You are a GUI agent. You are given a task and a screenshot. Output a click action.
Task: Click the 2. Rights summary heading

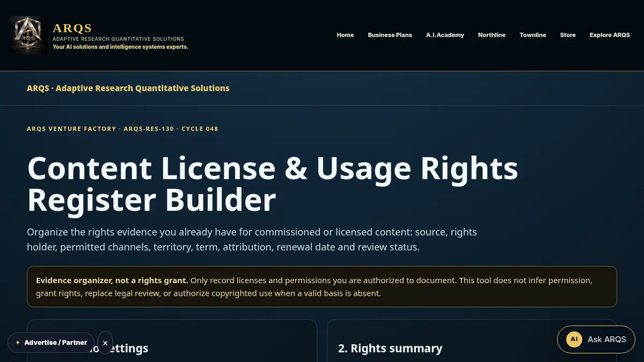(390, 349)
